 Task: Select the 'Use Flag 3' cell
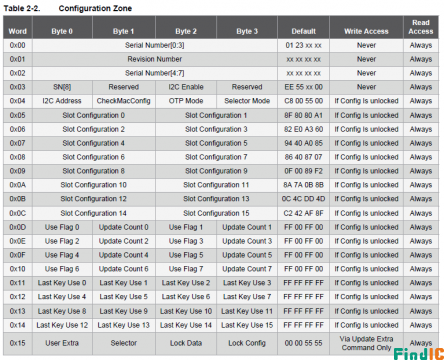click(x=186, y=241)
